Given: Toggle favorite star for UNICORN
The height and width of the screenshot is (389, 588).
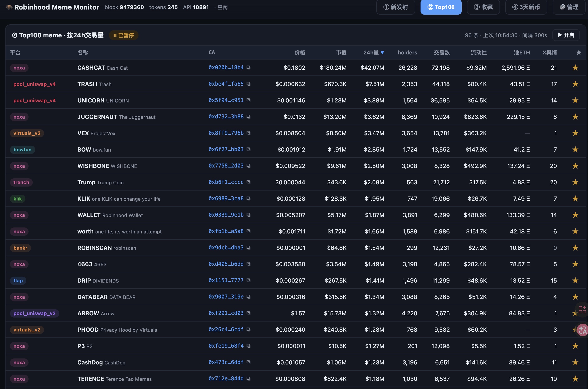Looking at the screenshot, I should click(575, 100).
